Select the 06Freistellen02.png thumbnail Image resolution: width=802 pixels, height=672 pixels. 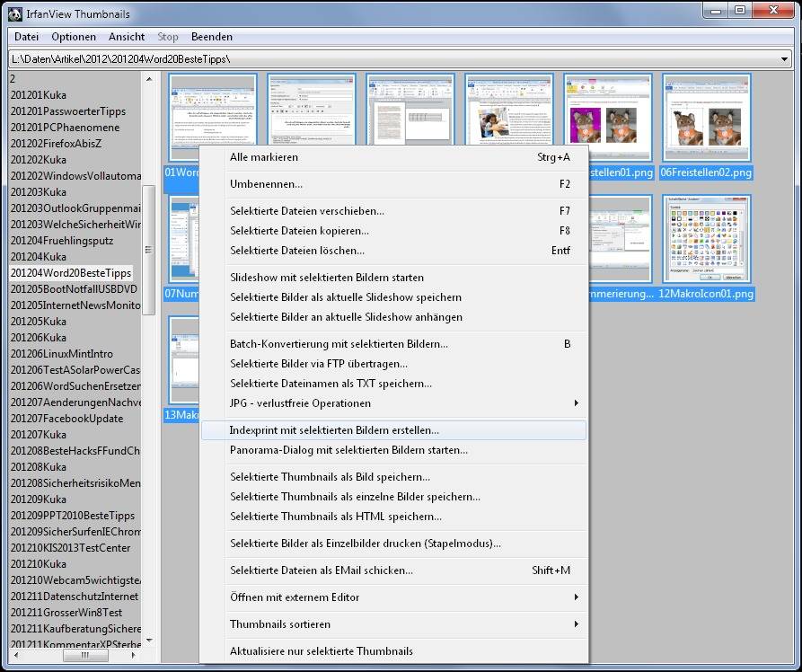click(x=707, y=118)
